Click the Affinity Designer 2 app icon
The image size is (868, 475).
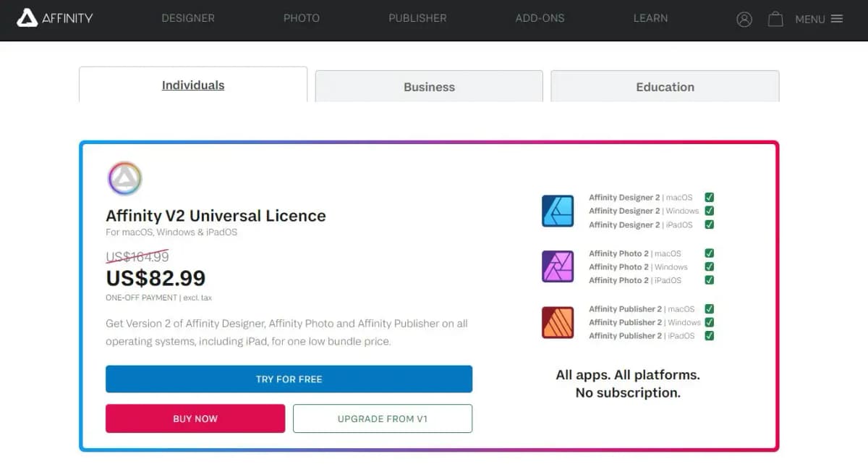(x=558, y=211)
